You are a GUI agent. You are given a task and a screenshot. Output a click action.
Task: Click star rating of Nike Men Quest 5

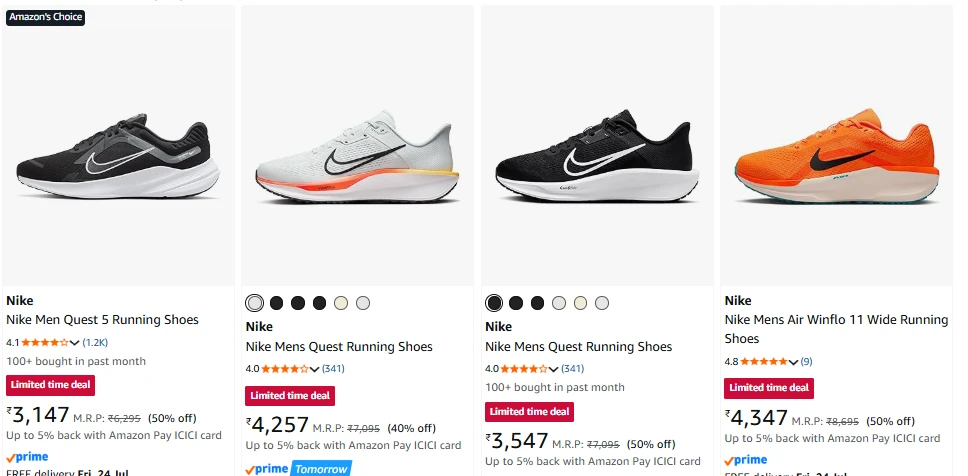point(44,342)
